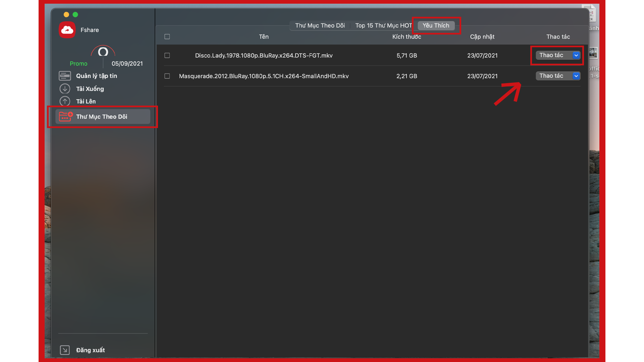Click the storage usage gauge icon
The image size is (644, 362).
coord(103,52)
